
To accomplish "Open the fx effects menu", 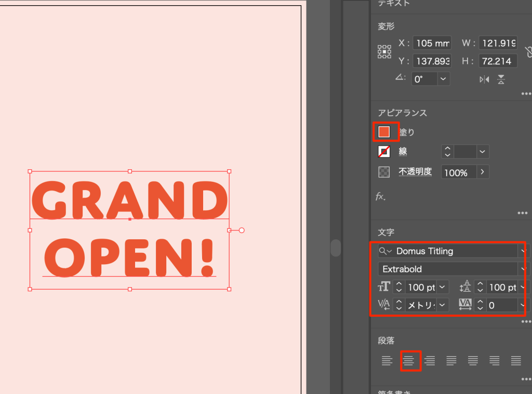I will (381, 197).
